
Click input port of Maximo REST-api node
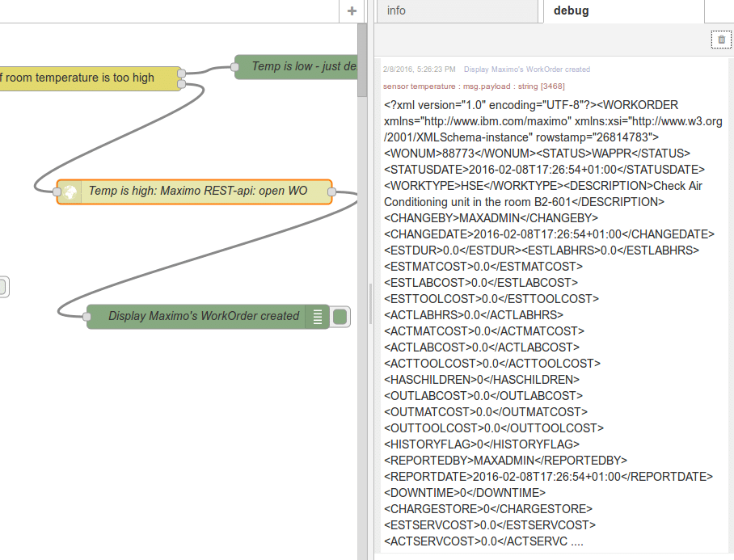[57, 192]
